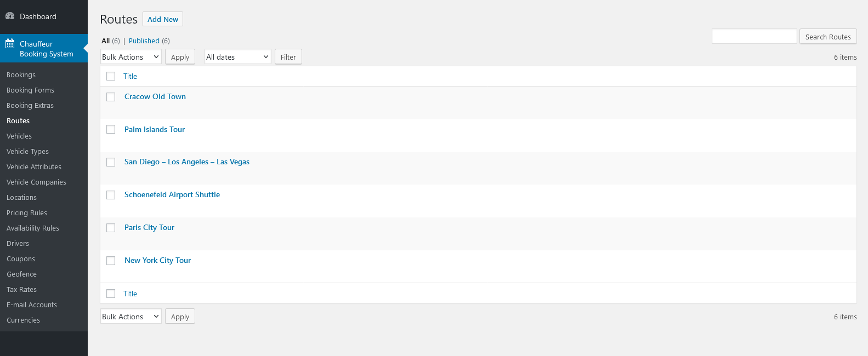This screenshot has width=868, height=356.
Task: Tick the Cracow Old Town checkbox
Action: (111, 97)
